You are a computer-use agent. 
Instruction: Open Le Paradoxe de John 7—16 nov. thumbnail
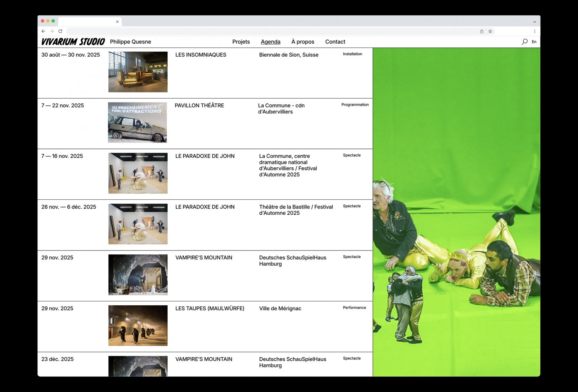coord(138,173)
